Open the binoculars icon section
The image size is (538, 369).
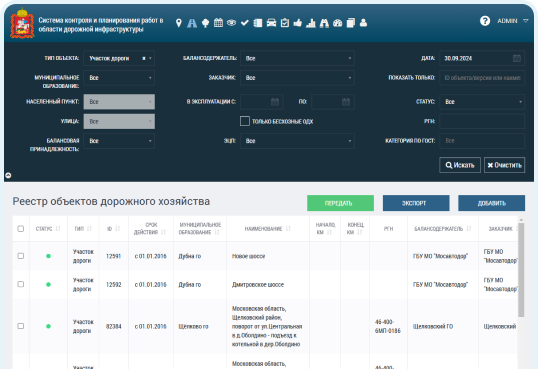pyautogui.click(x=324, y=23)
